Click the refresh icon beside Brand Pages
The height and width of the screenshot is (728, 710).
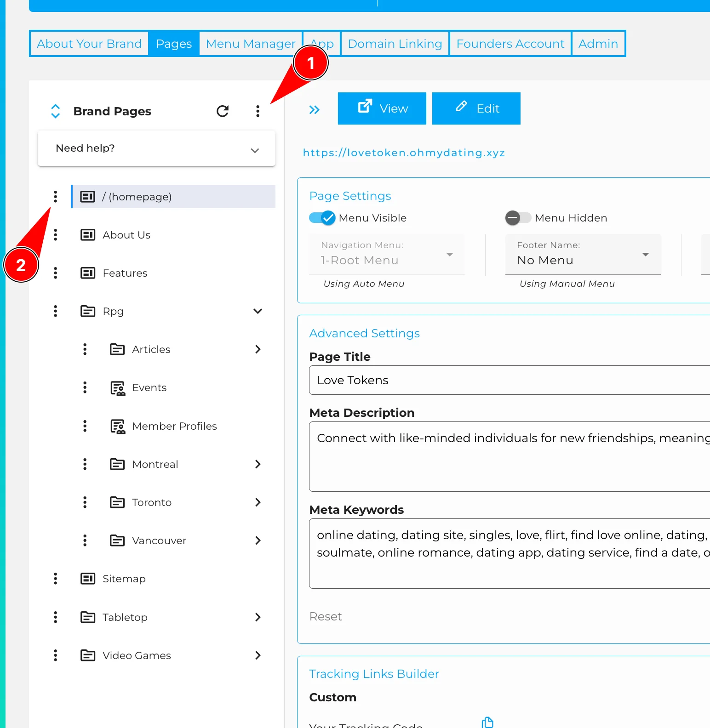[x=223, y=111]
